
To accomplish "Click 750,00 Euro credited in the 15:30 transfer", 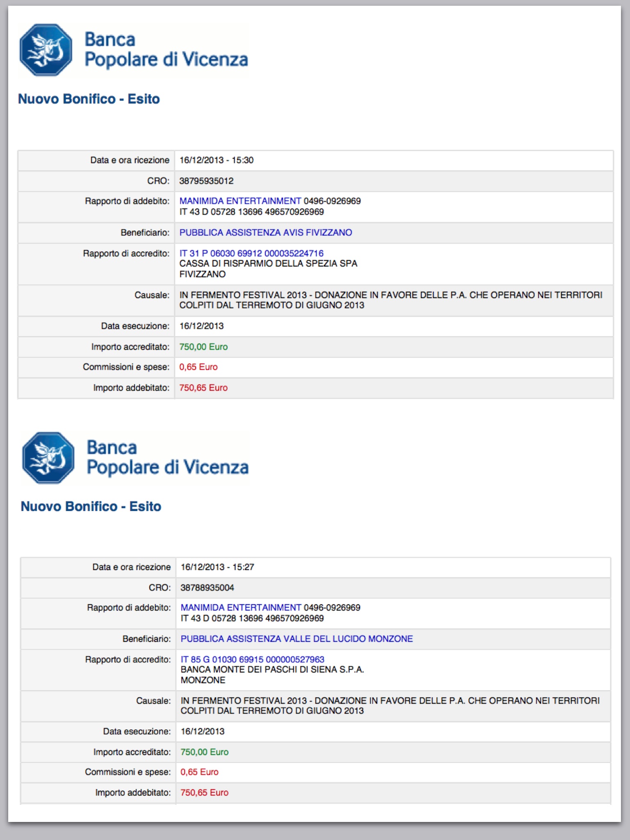I will (x=203, y=347).
